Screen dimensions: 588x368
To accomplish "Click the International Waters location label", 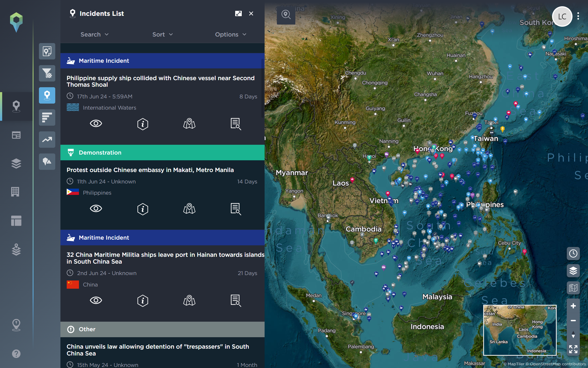I will tap(109, 108).
